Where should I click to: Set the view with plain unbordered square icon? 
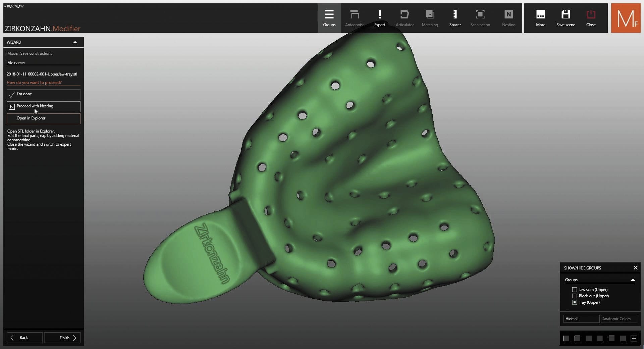pos(589,338)
